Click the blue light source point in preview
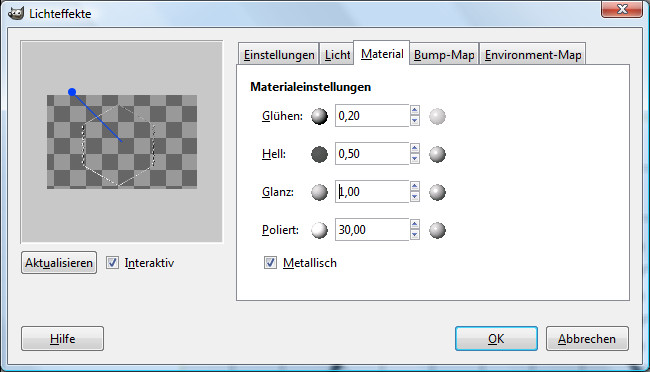This screenshot has height=372, width=650. [x=72, y=92]
